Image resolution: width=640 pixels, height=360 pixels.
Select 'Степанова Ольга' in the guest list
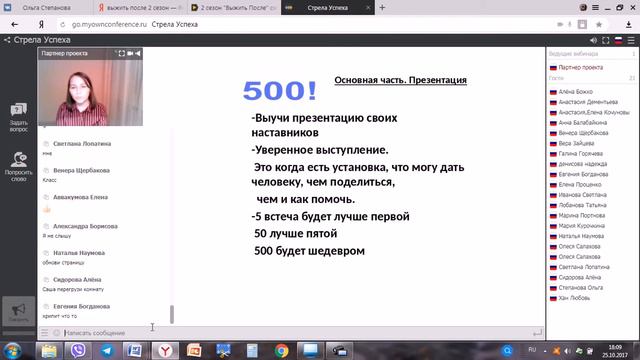[580, 288]
